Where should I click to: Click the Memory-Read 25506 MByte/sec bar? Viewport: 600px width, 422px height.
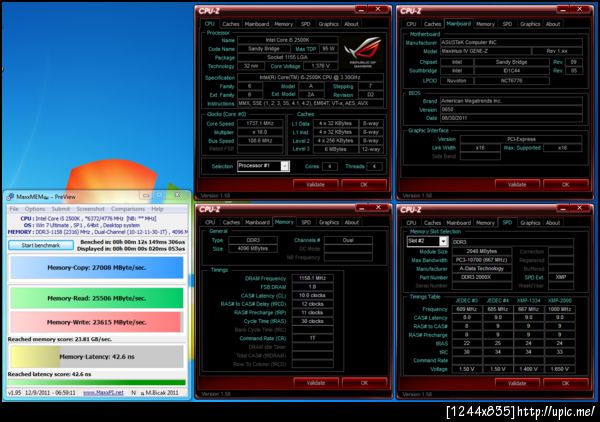[97, 298]
